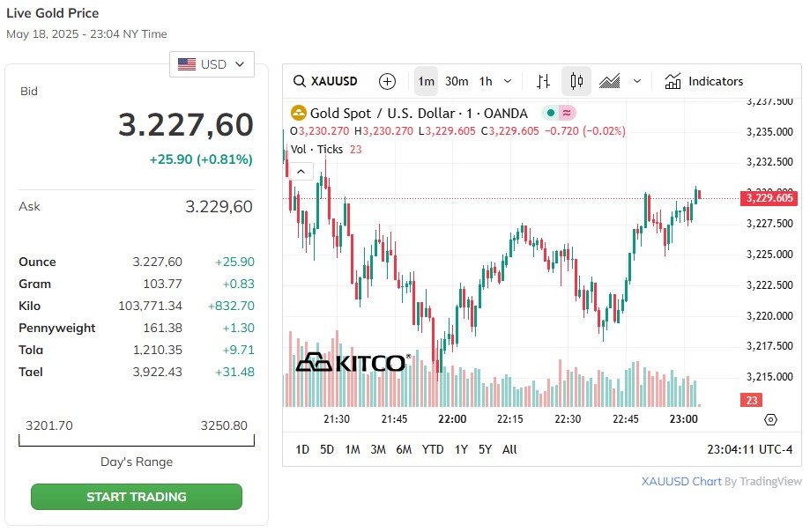Click the pink data-delay indicator icon
Screen dimensions: 810x532
(568, 113)
